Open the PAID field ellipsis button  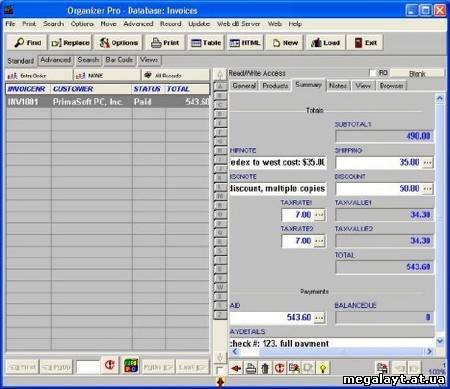(319, 318)
